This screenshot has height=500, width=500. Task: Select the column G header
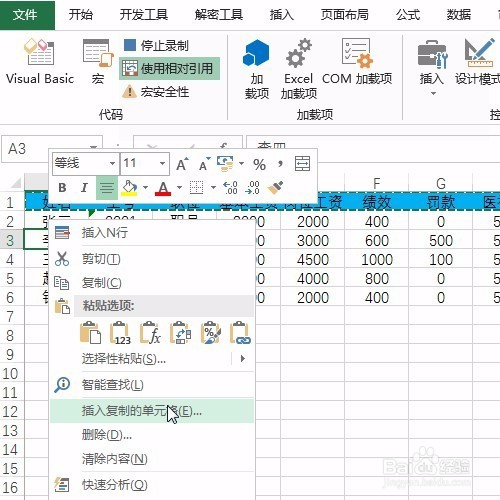coord(441,183)
